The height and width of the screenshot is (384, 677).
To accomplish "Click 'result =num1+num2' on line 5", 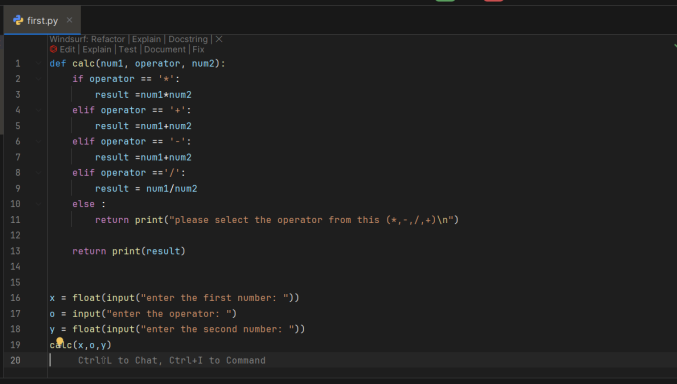I will click(x=143, y=126).
